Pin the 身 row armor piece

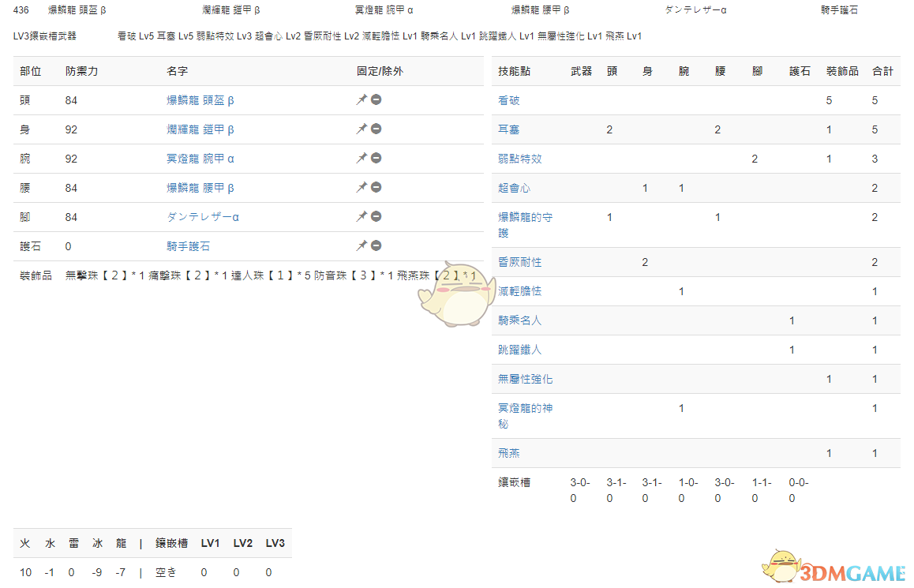pos(361,129)
